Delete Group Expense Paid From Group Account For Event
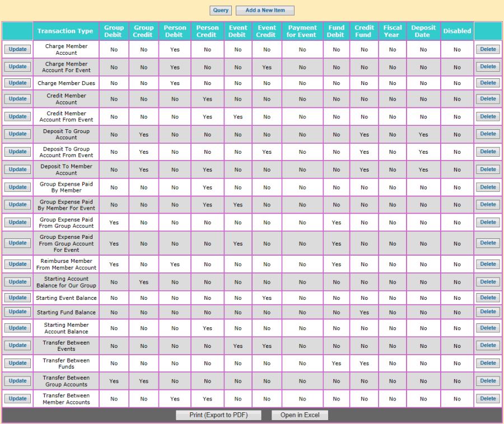This screenshot has width=504, height=424. pyautogui.click(x=488, y=243)
